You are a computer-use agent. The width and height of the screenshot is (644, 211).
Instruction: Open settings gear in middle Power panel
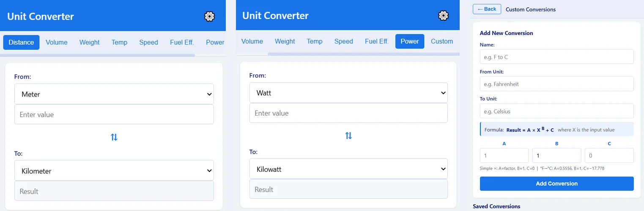pos(443,16)
